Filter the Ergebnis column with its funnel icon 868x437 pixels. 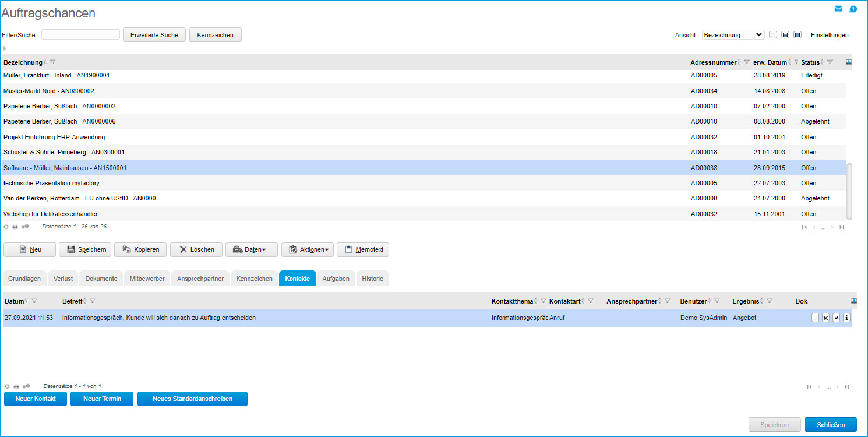tap(769, 301)
